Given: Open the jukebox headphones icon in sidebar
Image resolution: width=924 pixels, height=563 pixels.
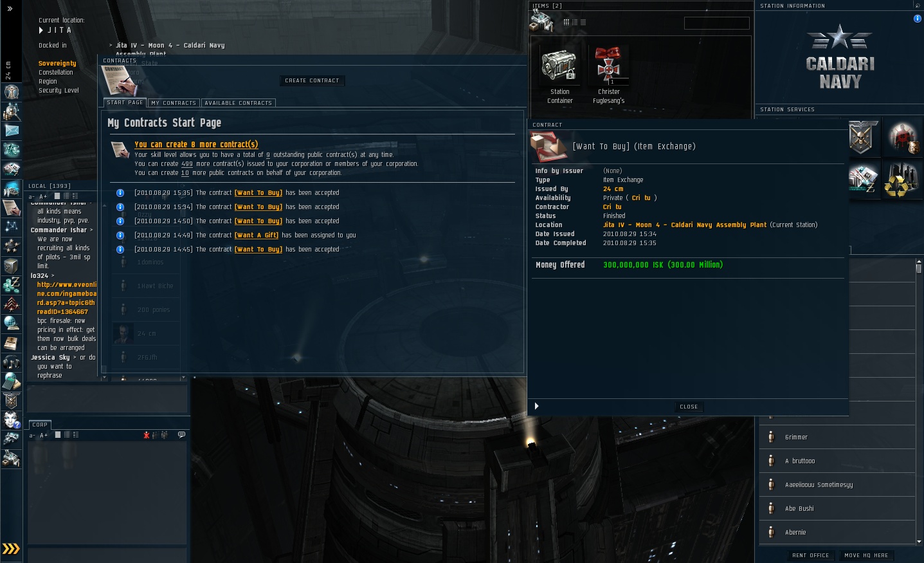Looking at the screenshot, I should click(12, 362).
